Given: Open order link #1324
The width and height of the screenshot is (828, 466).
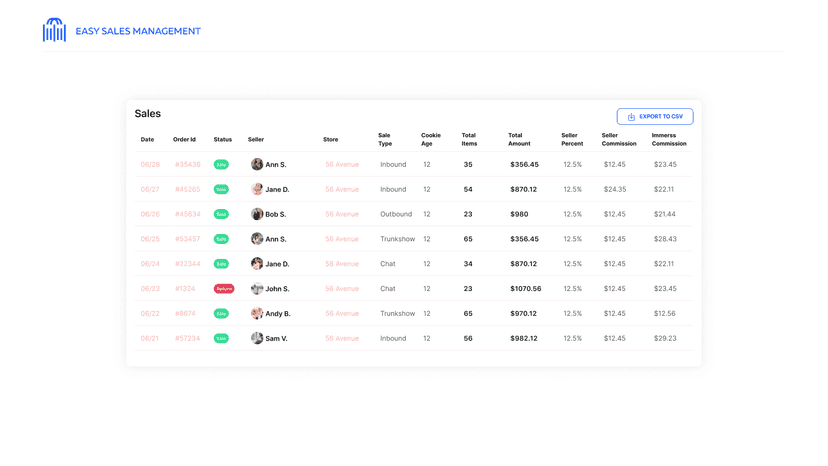Looking at the screenshot, I should (x=185, y=288).
